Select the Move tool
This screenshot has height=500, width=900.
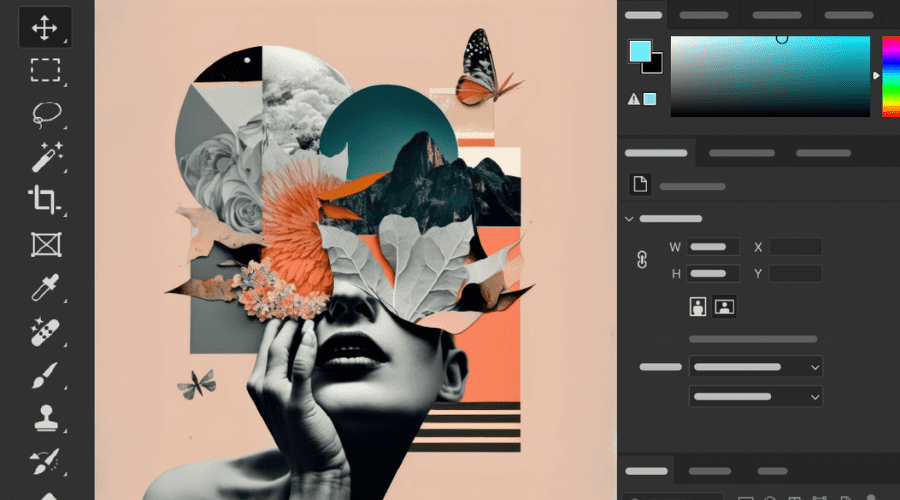[x=45, y=27]
